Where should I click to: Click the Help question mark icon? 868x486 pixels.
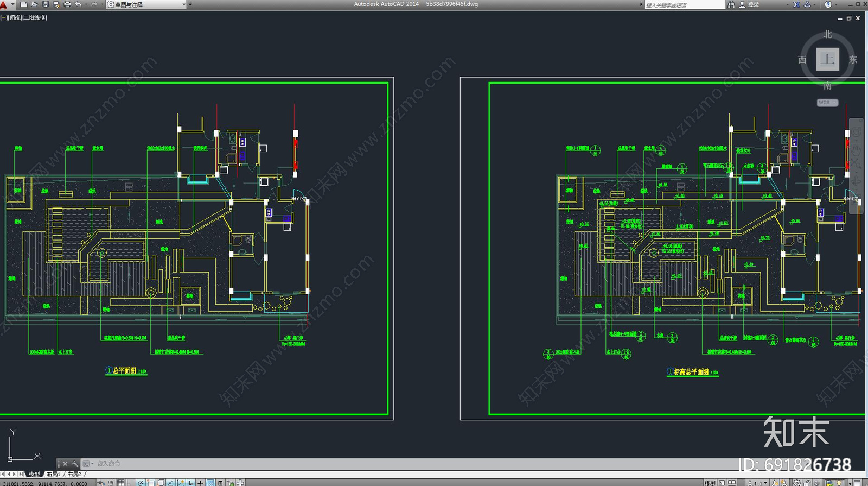828,4
